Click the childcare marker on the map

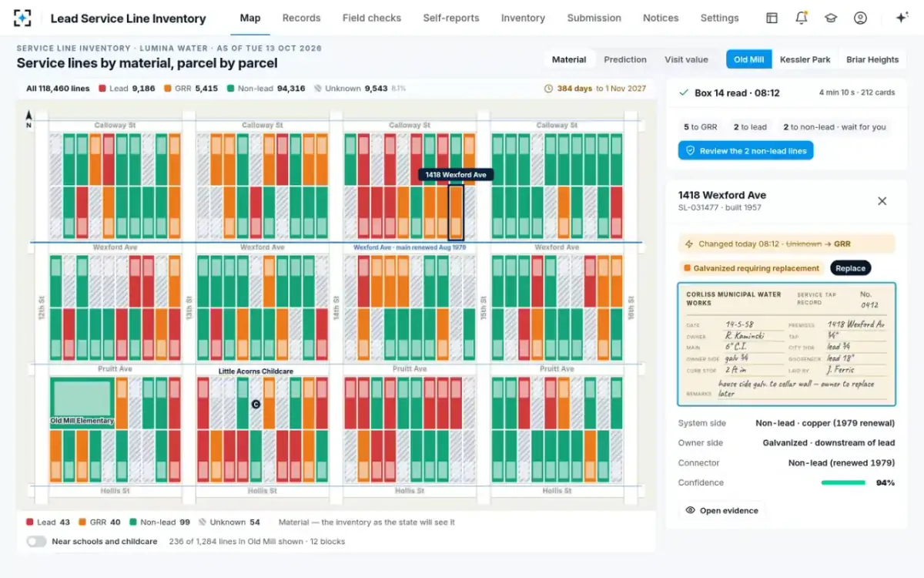[256, 404]
